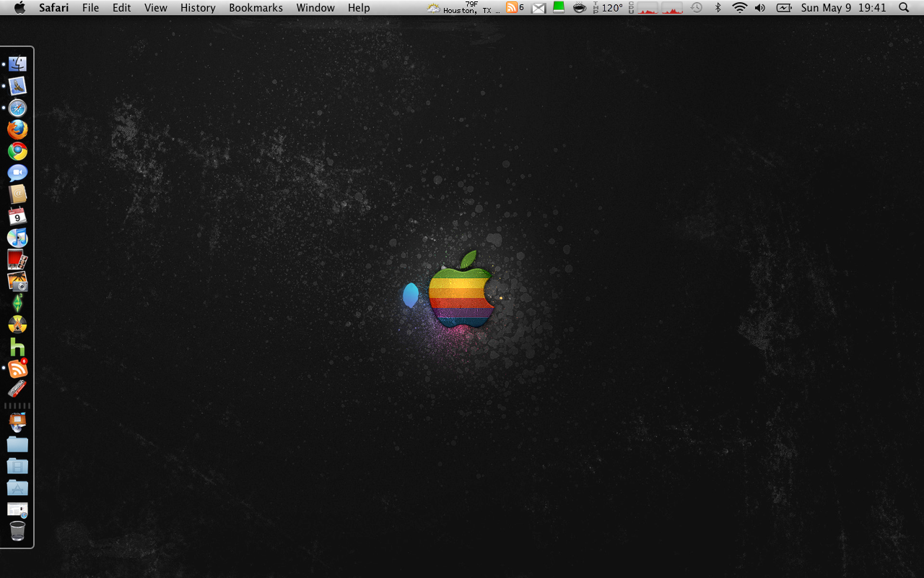Click the mail envelope menu bar icon
The height and width of the screenshot is (578, 924).
pyautogui.click(x=539, y=8)
